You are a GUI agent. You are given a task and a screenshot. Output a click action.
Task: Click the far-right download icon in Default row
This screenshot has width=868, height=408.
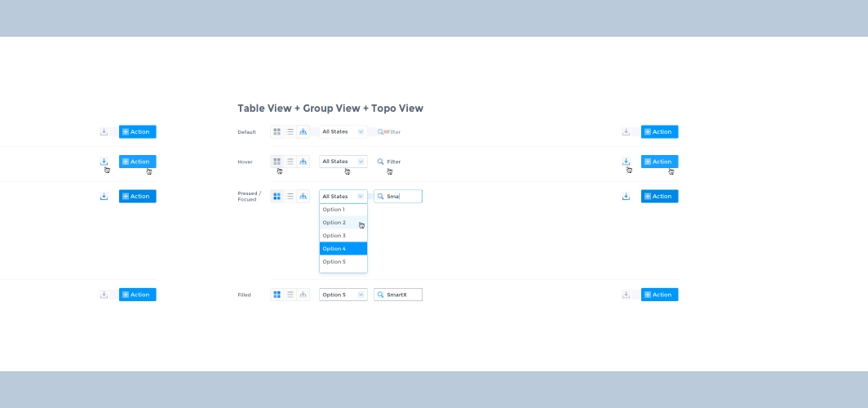click(x=626, y=131)
